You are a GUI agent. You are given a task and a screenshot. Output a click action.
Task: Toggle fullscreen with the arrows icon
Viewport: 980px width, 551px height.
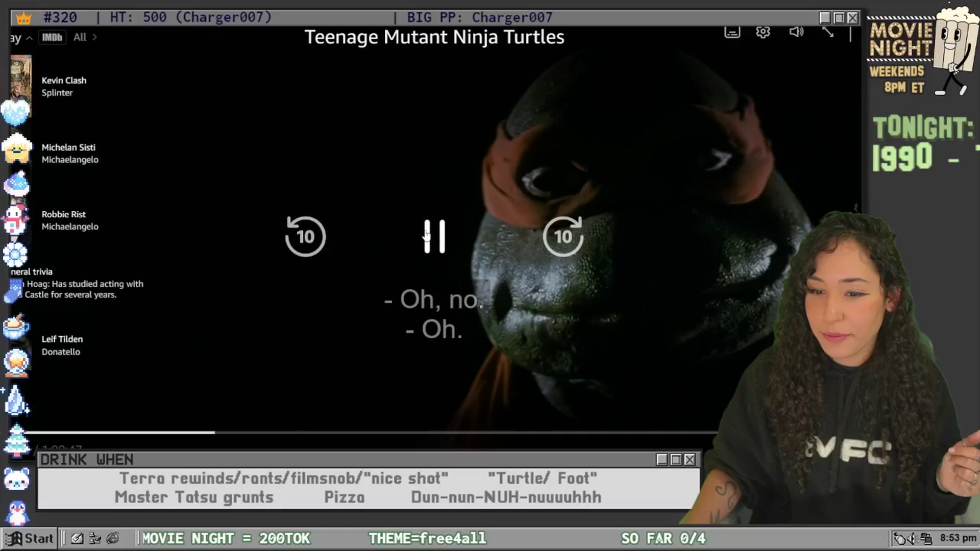click(x=828, y=32)
